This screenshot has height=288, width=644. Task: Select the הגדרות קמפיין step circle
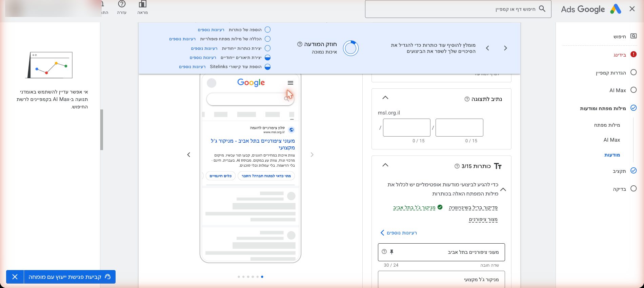pyautogui.click(x=633, y=72)
